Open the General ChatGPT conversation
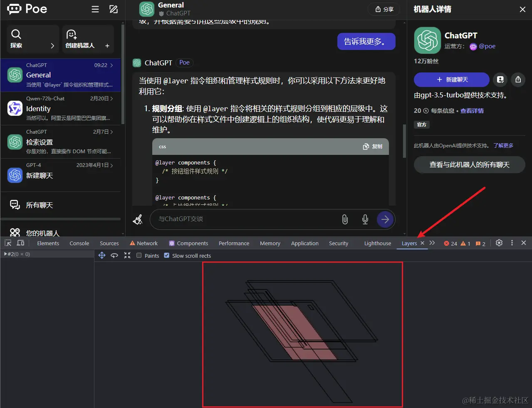Viewport: 532px width, 408px height. coord(61,75)
